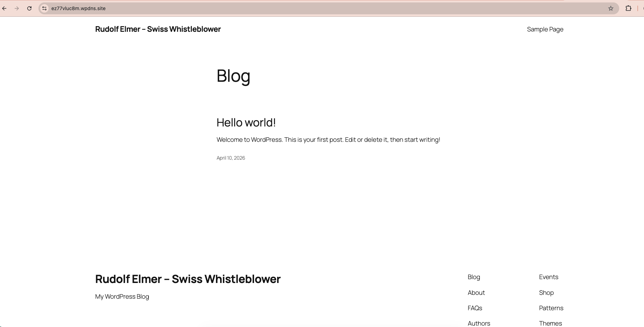Open site permissions via the tune icon

[x=44, y=8]
